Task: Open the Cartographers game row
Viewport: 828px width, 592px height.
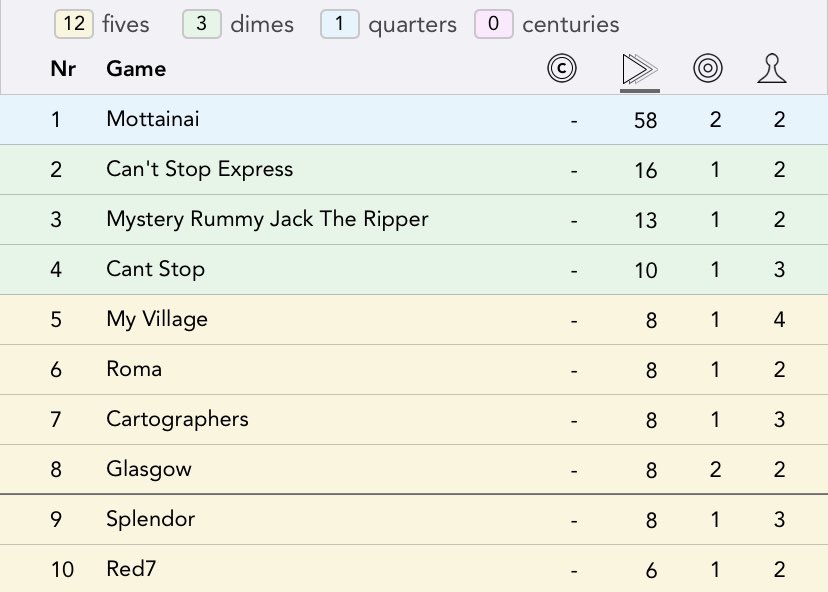Action: click(x=414, y=419)
